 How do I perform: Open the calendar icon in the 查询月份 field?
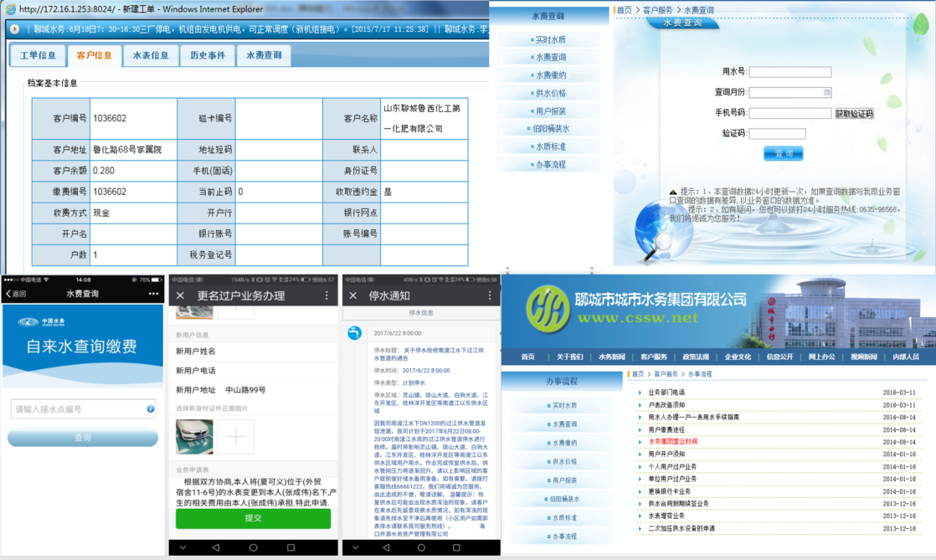pos(827,93)
